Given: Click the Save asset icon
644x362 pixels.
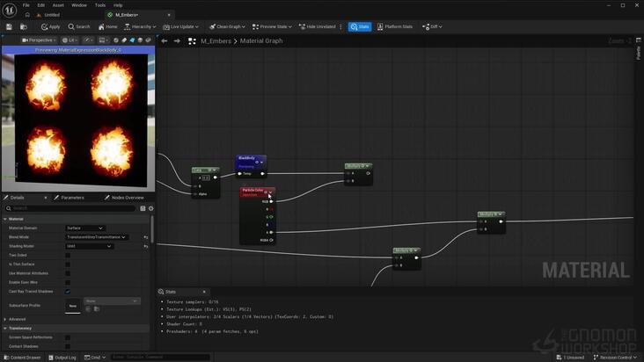Looking at the screenshot, I should tap(9, 26).
